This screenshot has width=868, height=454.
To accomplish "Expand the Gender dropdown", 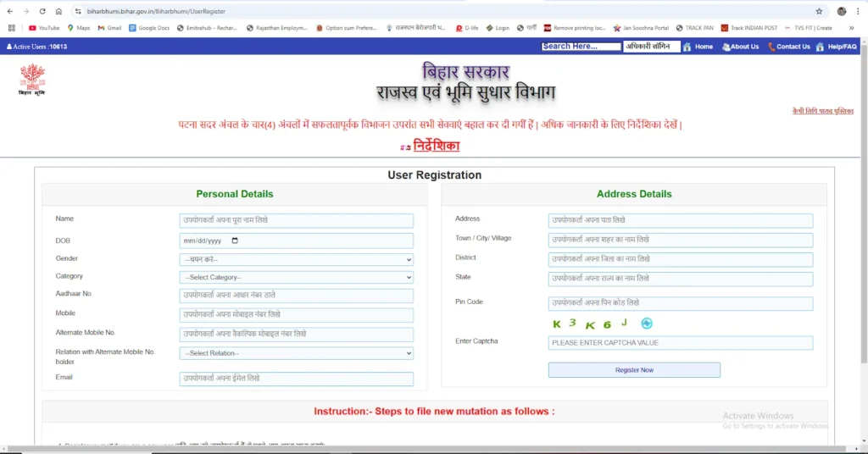I will [296, 259].
